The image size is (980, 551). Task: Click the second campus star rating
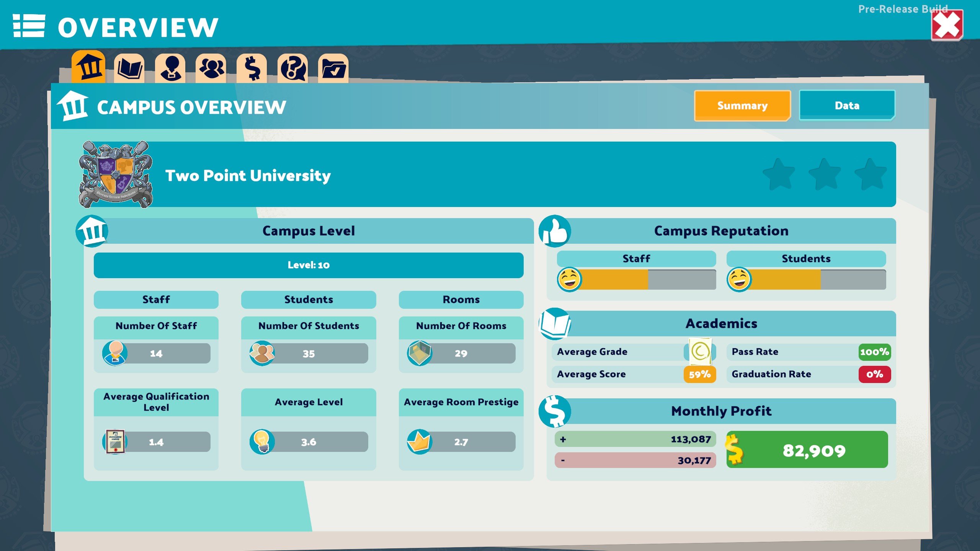[825, 174]
